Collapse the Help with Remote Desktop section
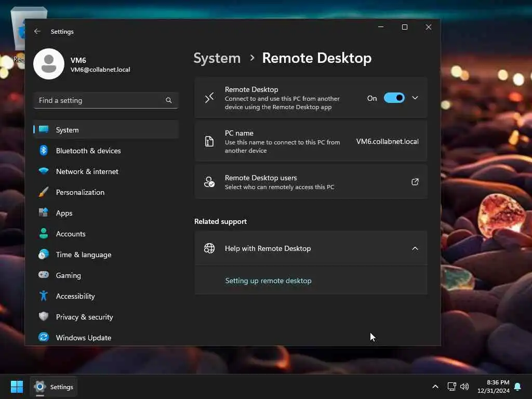Screen dimensions: 532x399 pos(415,248)
